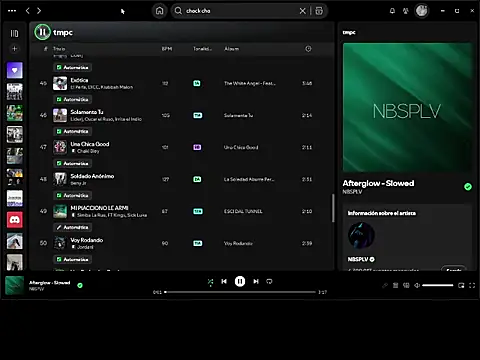The height and width of the screenshot is (360, 480).
Task: Go forward with the right arrow
Action: click(x=39, y=11)
